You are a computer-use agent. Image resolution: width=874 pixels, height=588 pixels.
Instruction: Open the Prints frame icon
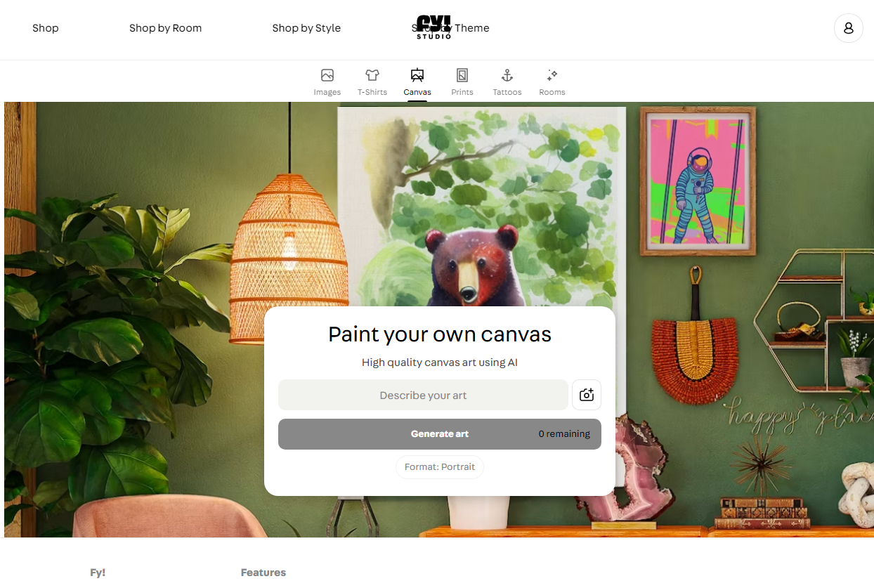point(462,75)
